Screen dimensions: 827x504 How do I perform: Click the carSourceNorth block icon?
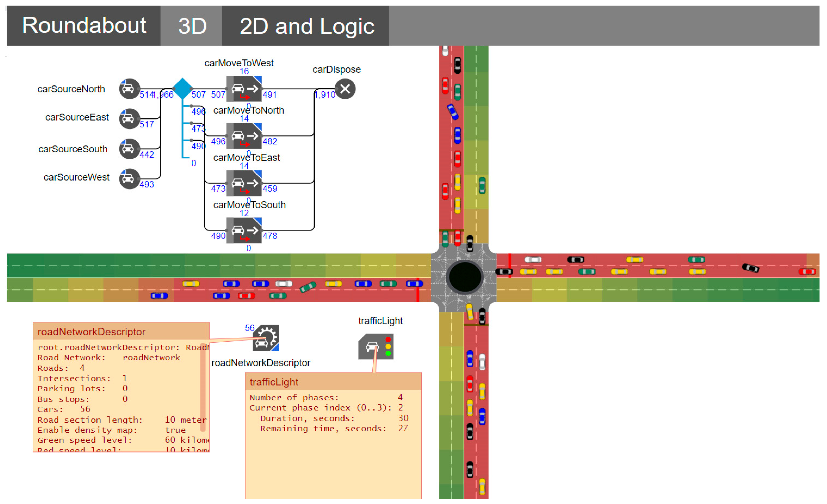tap(129, 89)
